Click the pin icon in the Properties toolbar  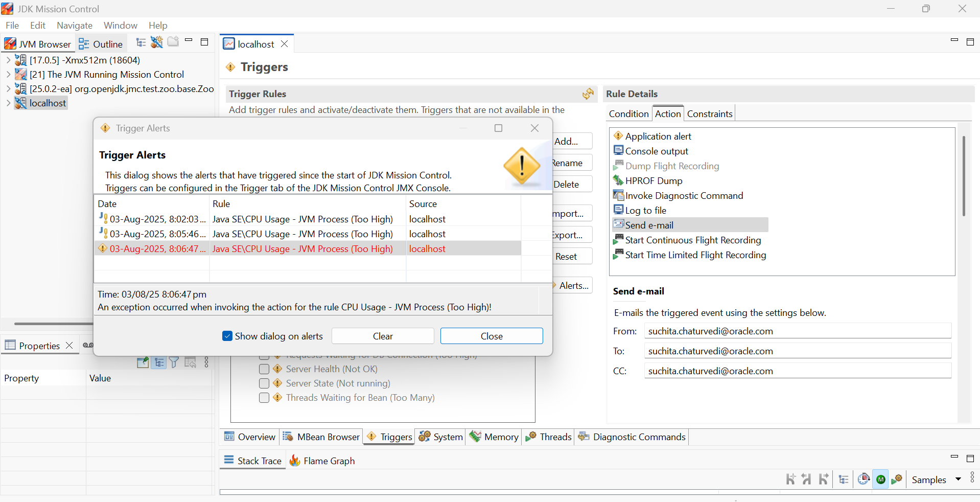[143, 362]
